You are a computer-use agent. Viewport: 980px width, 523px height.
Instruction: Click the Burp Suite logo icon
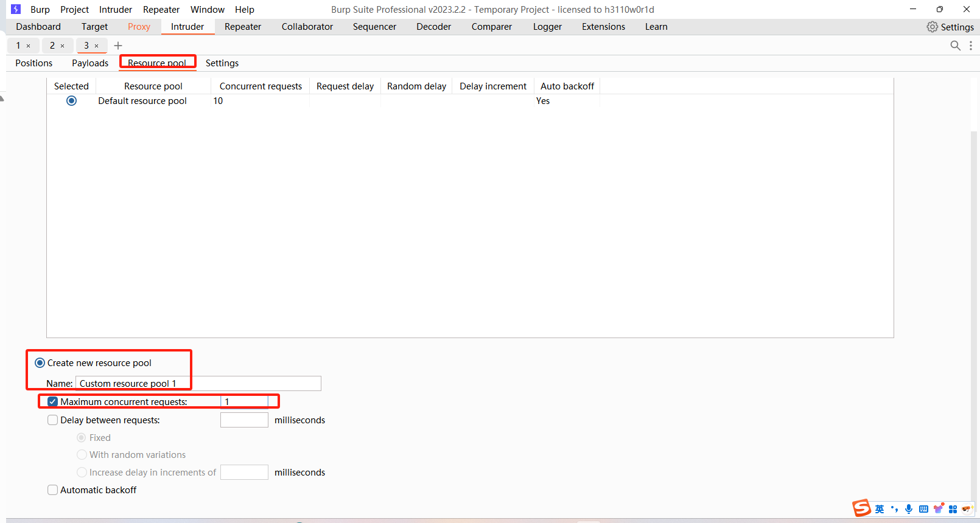pos(16,9)
